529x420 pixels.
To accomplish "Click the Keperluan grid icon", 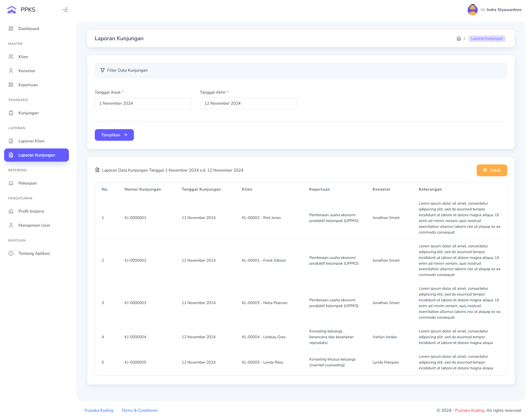I will coord(11,85).
